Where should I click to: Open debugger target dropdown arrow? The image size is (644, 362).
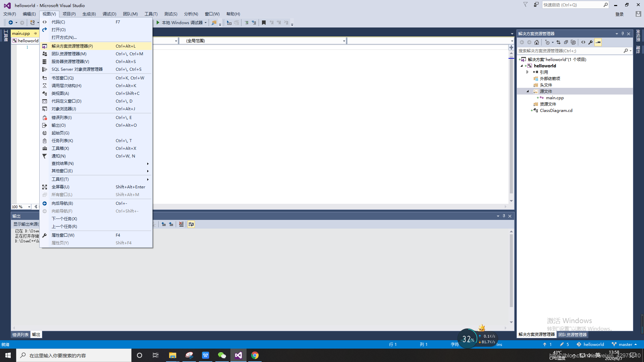tap(206, 22)
